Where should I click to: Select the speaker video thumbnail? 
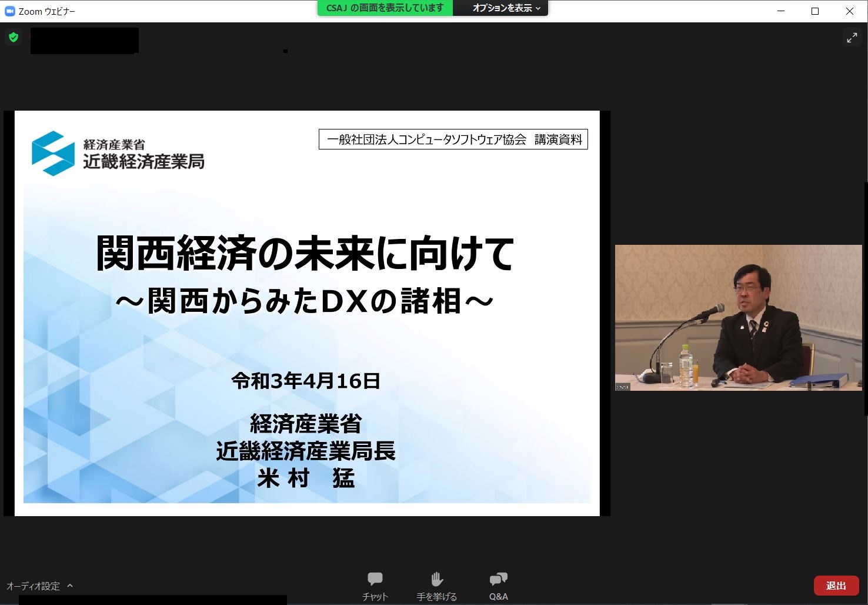(738, 318)
